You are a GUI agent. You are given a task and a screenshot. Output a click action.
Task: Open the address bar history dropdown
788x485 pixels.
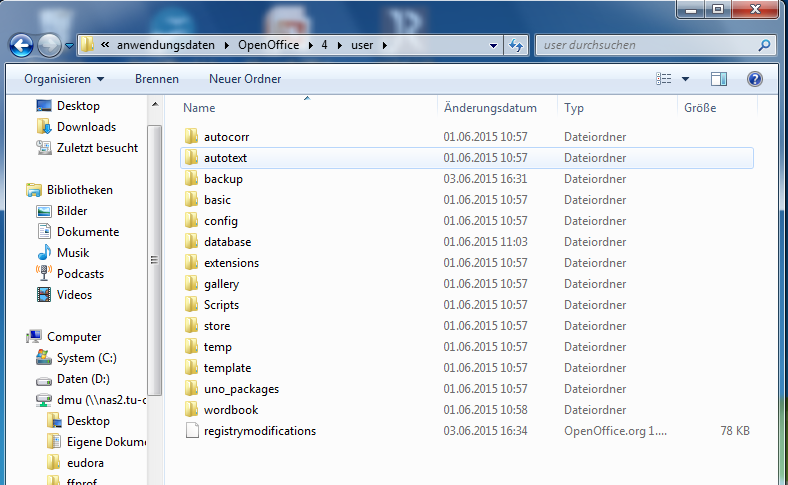493,45
